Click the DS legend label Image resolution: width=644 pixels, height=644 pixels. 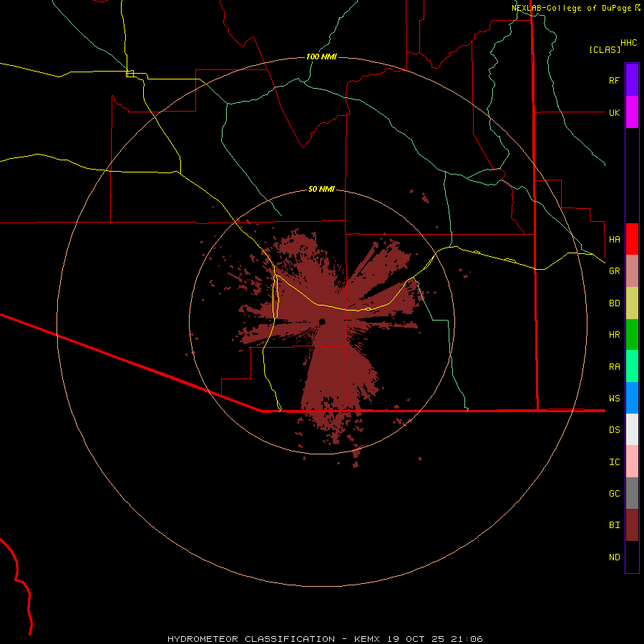(x=614, y=430)
